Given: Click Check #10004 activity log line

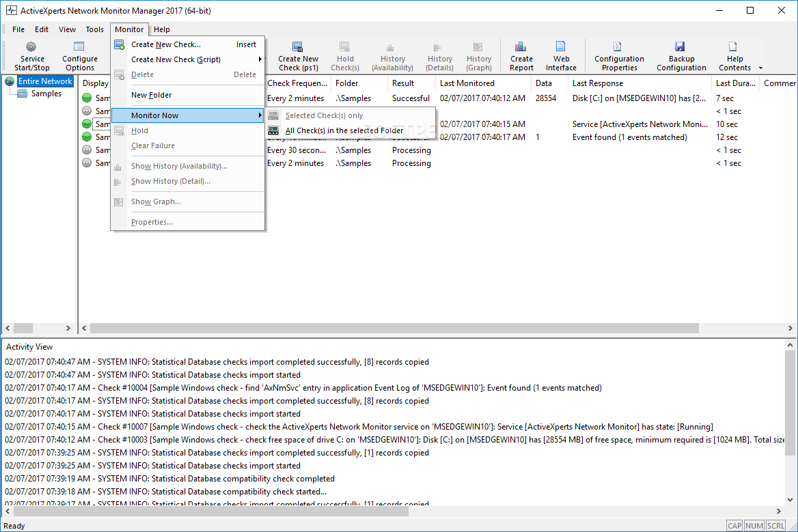Looking at the screenshot, I should point(303,388).
